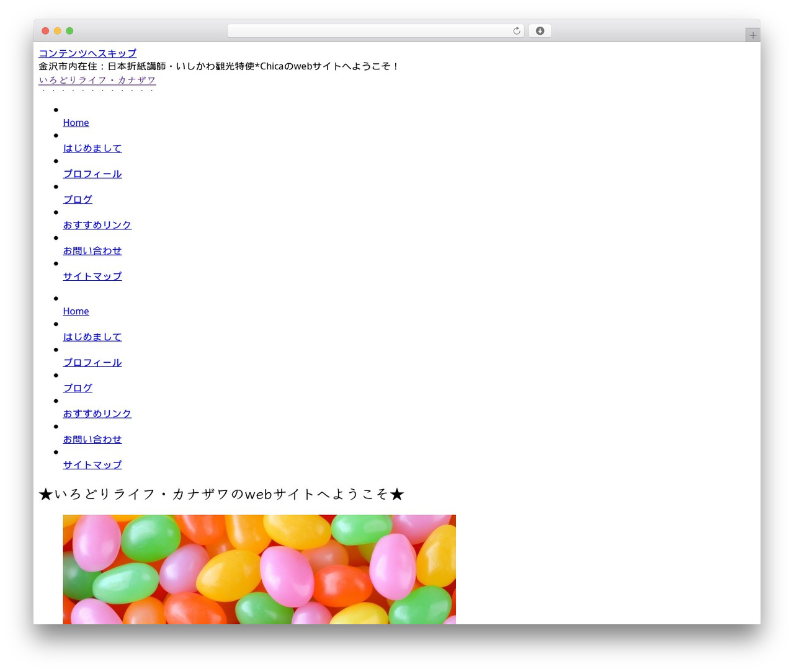Click the colorful jelly beans image
This screenshot has height=672, width=794.
259,569
